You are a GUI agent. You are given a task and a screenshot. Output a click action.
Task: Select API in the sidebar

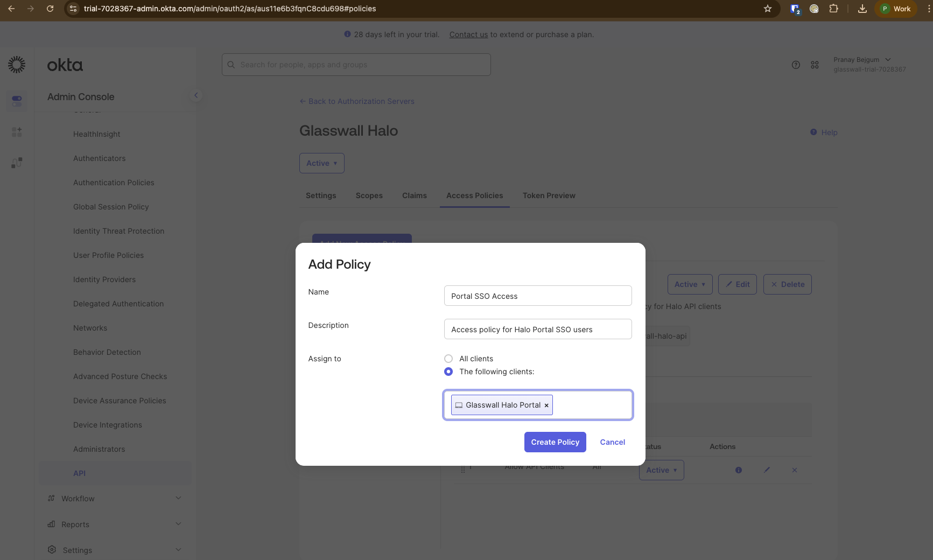(x=115, y=473)
